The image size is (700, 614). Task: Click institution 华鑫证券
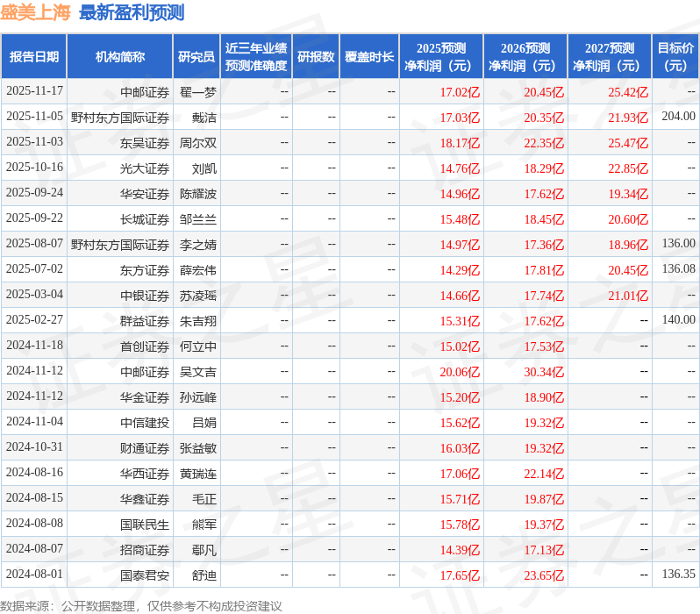tap(145, 500)
